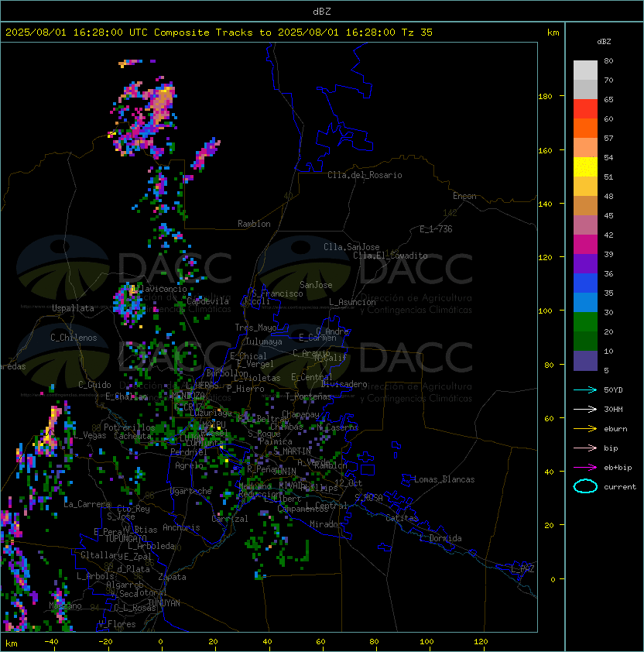Pick the magenta 39-42 dBZ swatch

coord(585,245)
